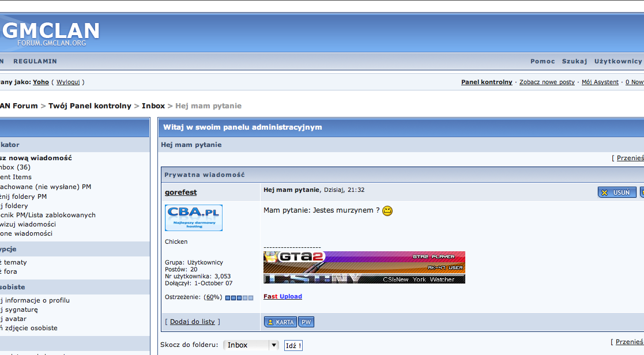Go to Inbox in the breadcrumb
644x355 pixels.
pyautogui.click(x=153, y=106)
